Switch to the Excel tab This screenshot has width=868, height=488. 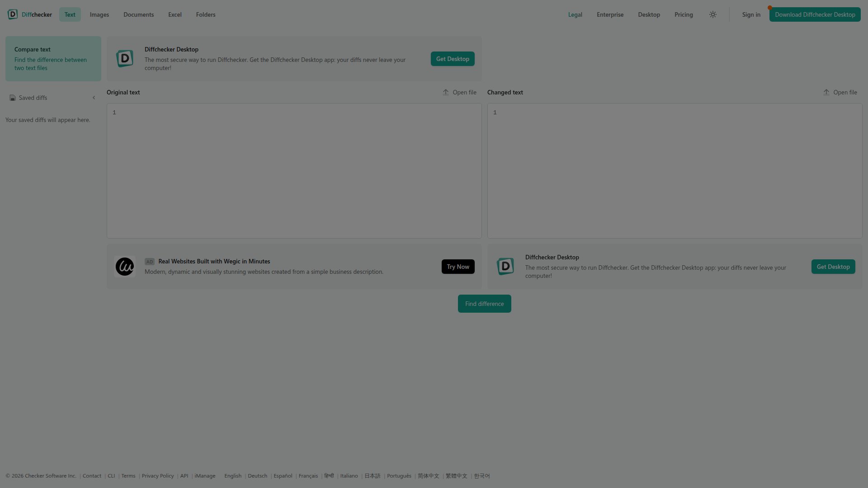pyautogui.click(x=175, y=14)
